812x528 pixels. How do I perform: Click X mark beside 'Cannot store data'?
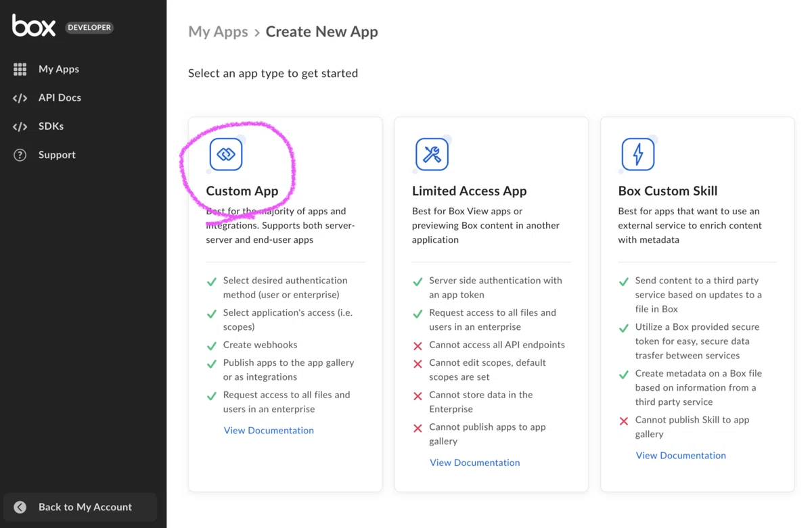pos(418,395)
